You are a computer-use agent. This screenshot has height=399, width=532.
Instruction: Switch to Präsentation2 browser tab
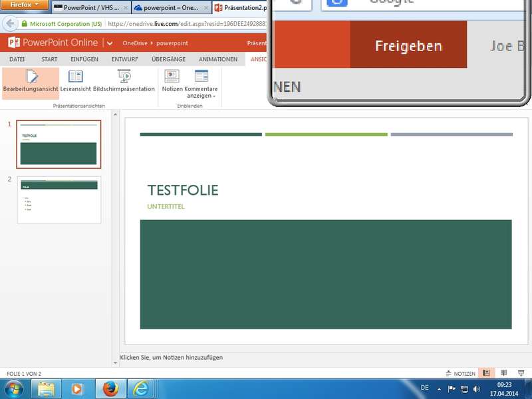pos(241,7)
